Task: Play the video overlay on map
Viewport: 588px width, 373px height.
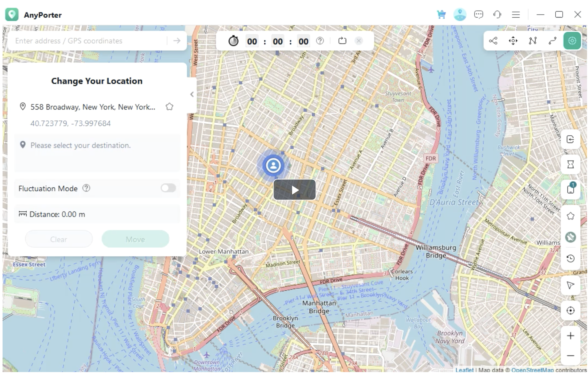Action: (x=294, y=190)
